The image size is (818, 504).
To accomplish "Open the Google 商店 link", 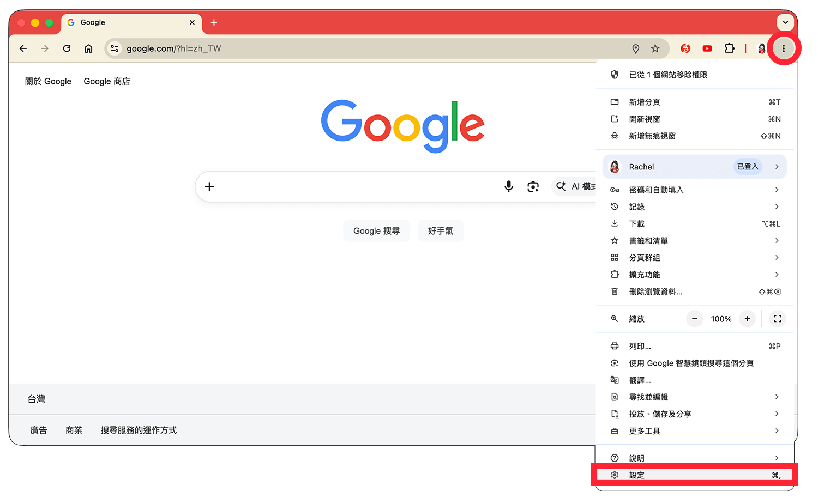I will (x=107, y=81).
